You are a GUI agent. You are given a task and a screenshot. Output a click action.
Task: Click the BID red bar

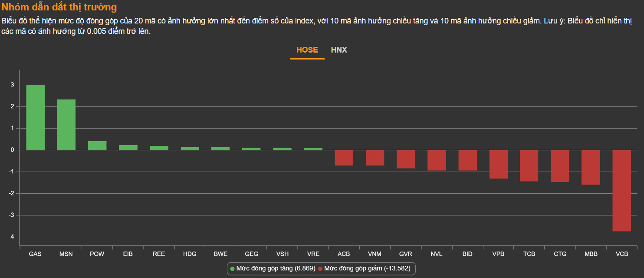point(467,160)
